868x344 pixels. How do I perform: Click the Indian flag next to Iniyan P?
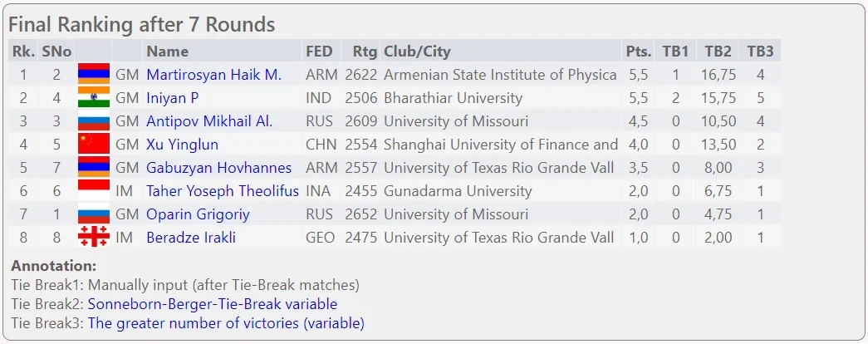pyautogui.click(x=93, y=97)
